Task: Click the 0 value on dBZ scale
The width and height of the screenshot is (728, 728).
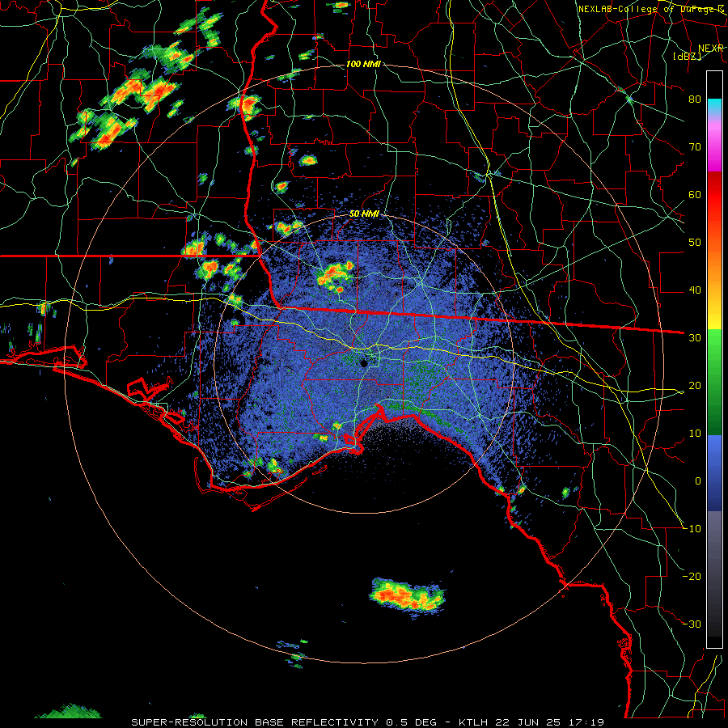Action: (698, 481)
